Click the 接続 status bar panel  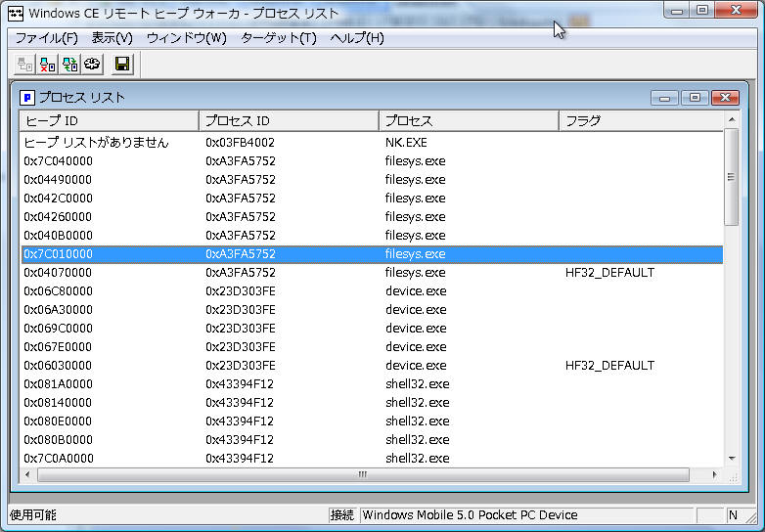click(x=342, y=515)
